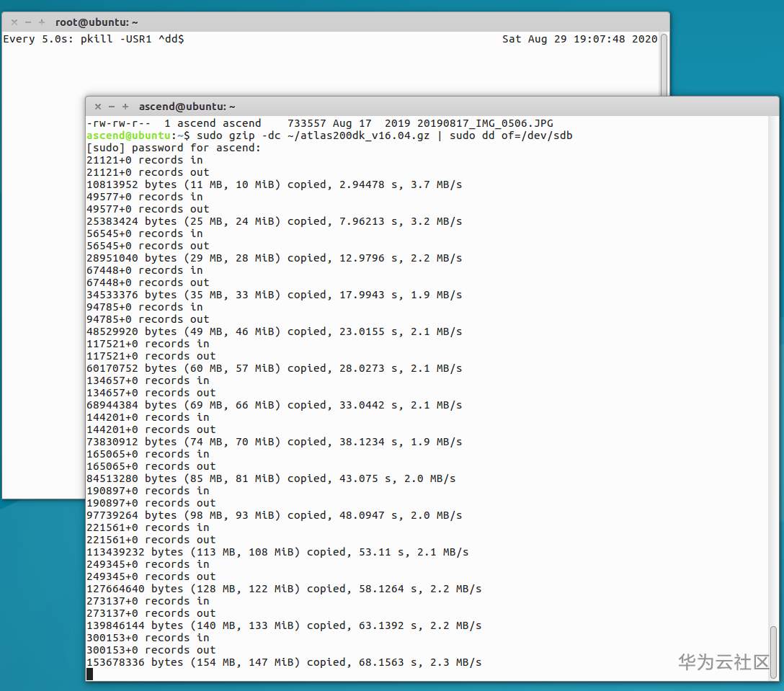Click the ascend terminal scrollbar thumb
784x691 pixels.
coord(773,652)
